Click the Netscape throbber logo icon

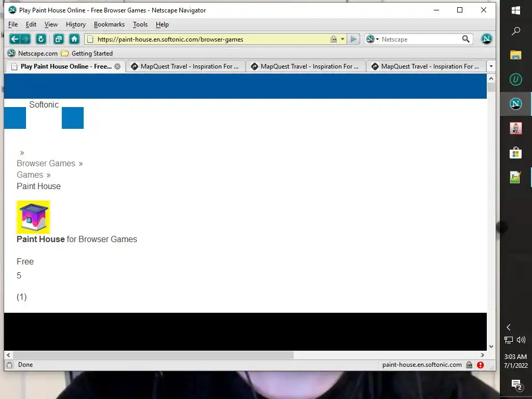tap(486, 39)
